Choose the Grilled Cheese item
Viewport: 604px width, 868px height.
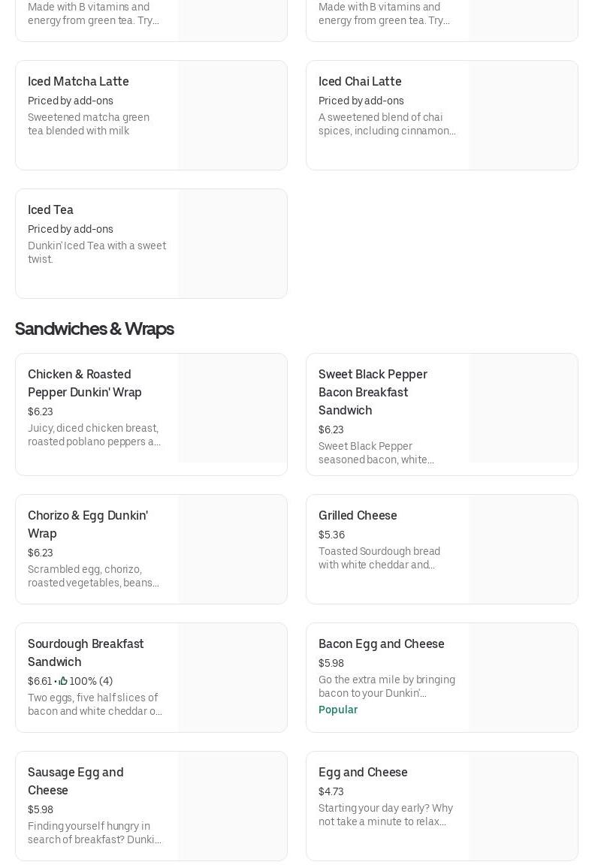click(358, 515)
